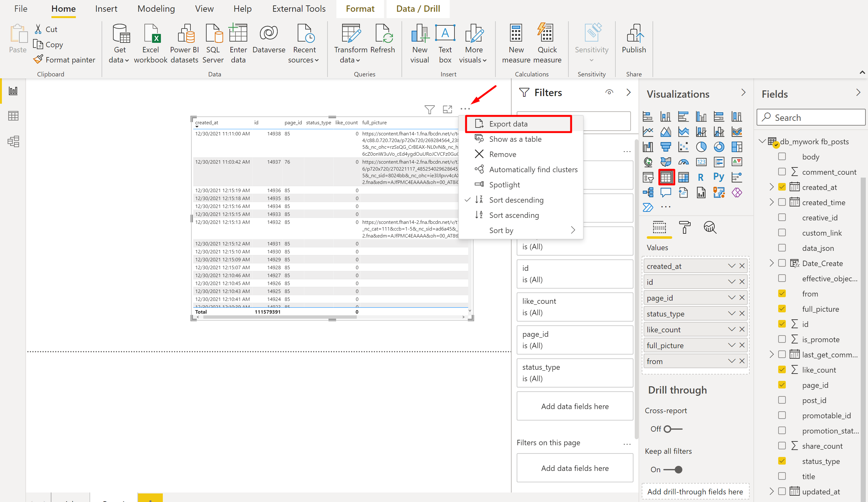Open Dataverse connector
This screenshot has height=502, width=868.
(269, 39)
